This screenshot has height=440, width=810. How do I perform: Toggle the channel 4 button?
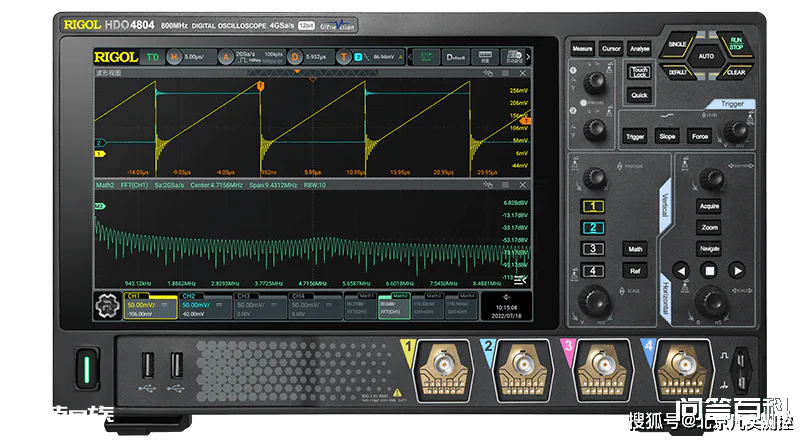593,271
